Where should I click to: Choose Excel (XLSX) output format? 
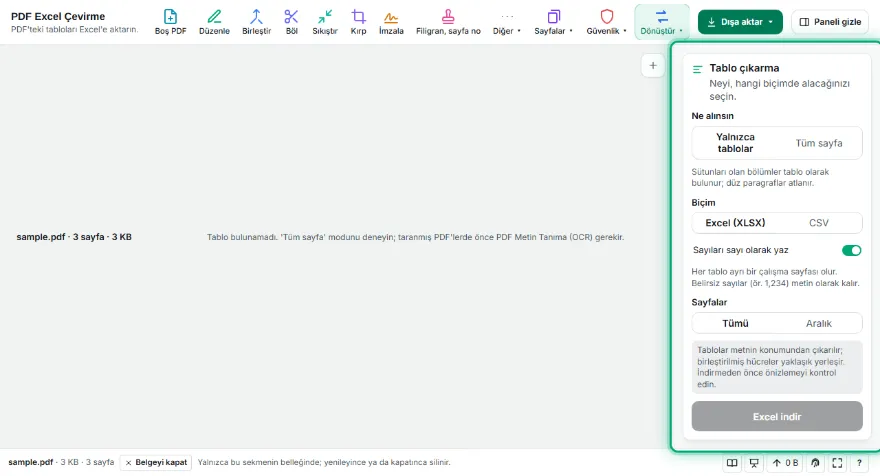tap(735, 223)
